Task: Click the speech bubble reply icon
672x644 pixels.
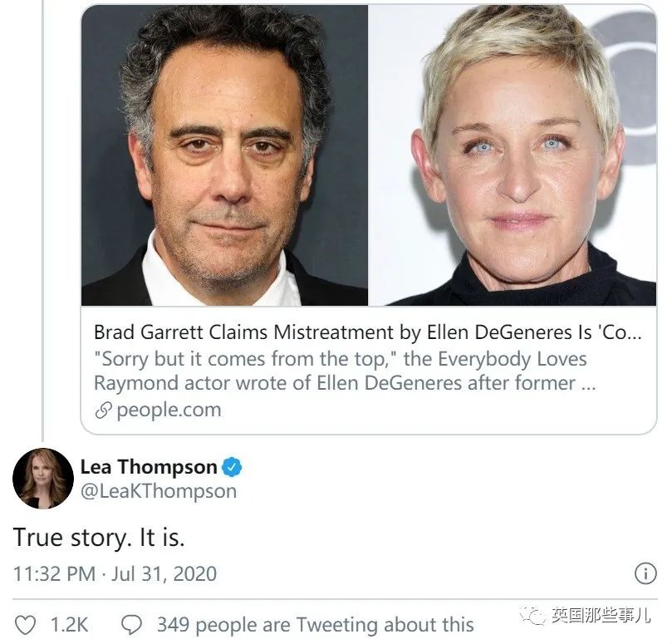Action: tap(131, 624)
